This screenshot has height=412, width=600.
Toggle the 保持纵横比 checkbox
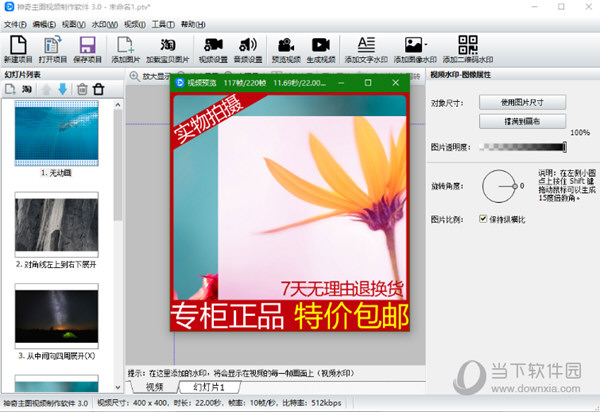(483, 219)
